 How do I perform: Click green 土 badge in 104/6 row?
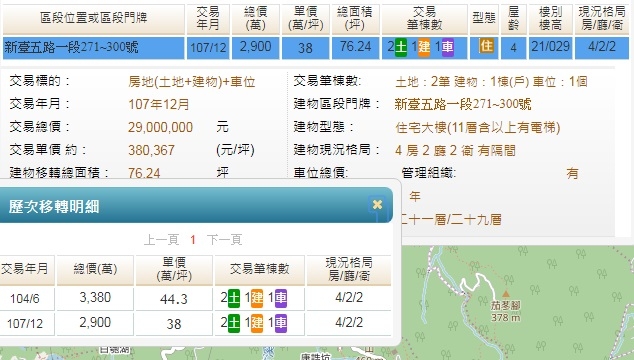234,299
